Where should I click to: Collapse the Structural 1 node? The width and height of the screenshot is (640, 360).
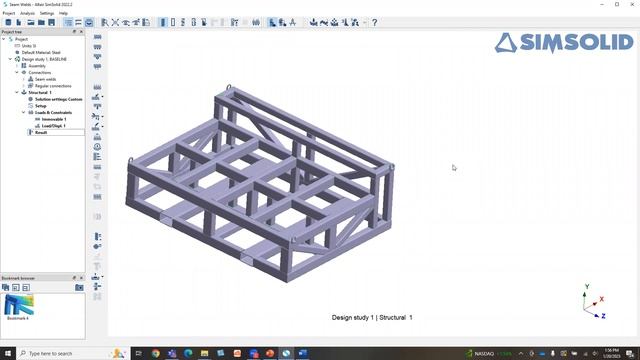(17, 92)
